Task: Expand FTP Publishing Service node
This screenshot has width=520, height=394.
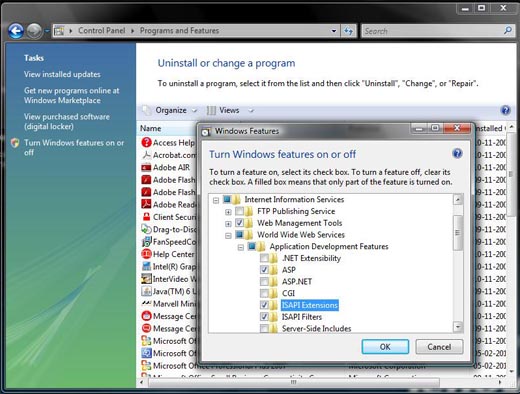Action: 228,212
